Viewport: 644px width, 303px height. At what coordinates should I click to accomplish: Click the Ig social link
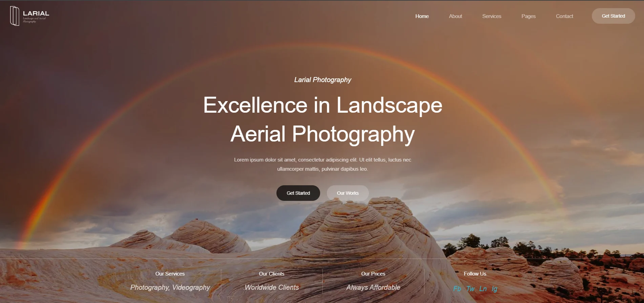point(495,289)
